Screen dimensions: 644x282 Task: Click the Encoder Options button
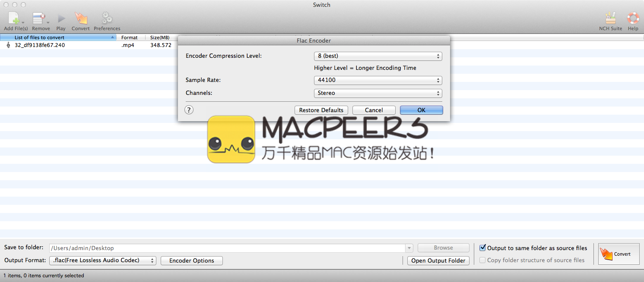(192, 260)
